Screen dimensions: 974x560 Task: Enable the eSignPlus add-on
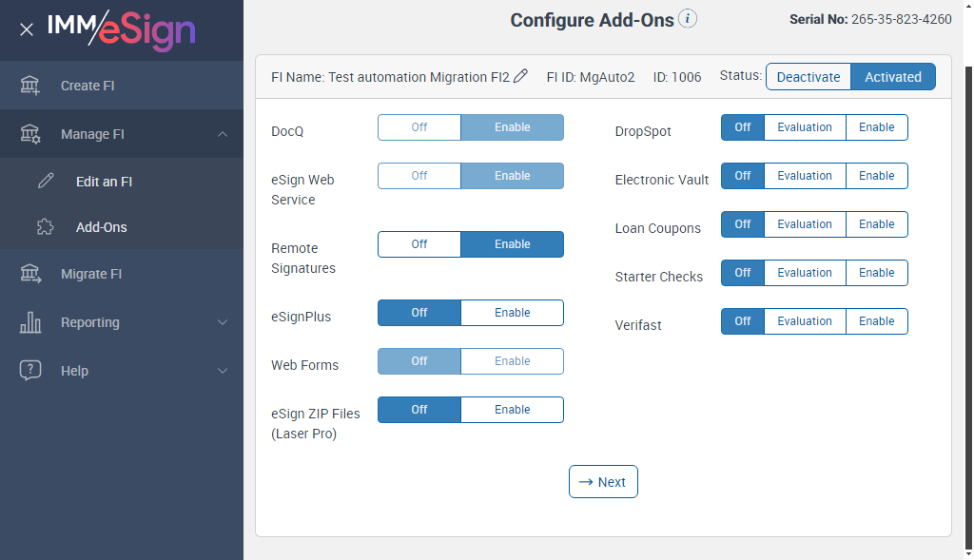[512, 313]
